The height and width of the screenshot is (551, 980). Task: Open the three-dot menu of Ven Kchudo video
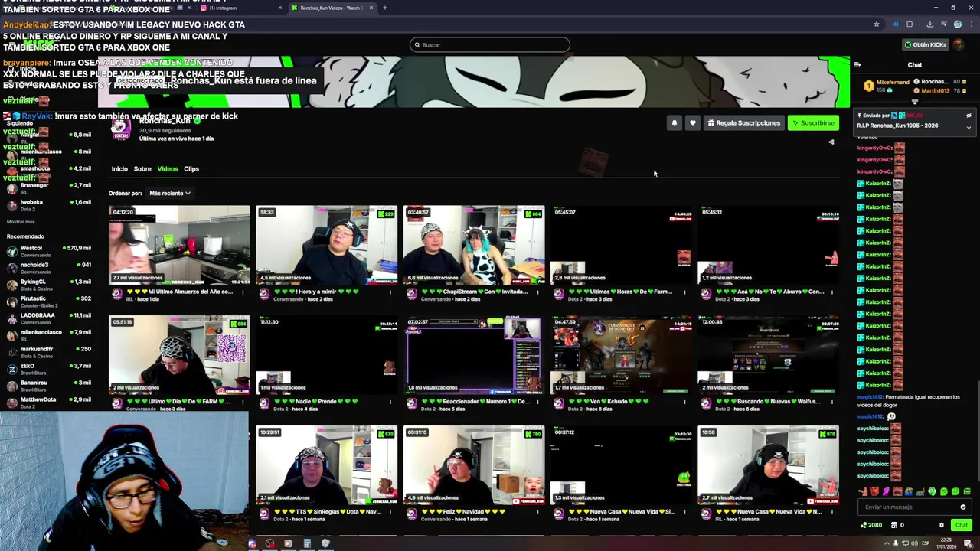[x=685, y=402]
